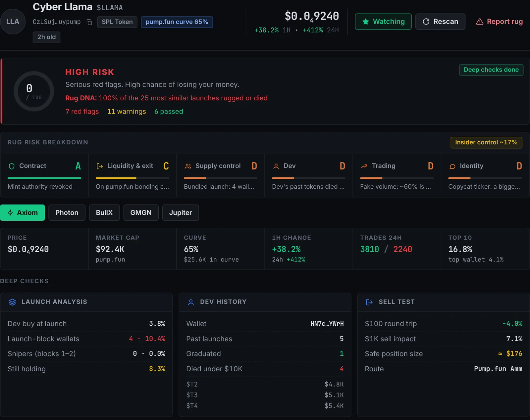Screen dimensions: 530x420
Task: Select the BullX tab
Action: pos(104,212)
